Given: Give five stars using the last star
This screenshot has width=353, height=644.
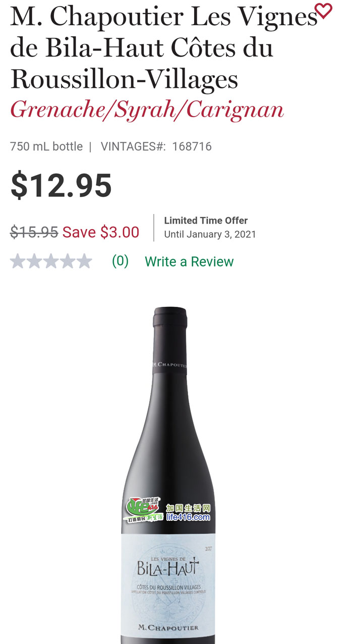Looking at the screenshot, I should tap(84, 261).
